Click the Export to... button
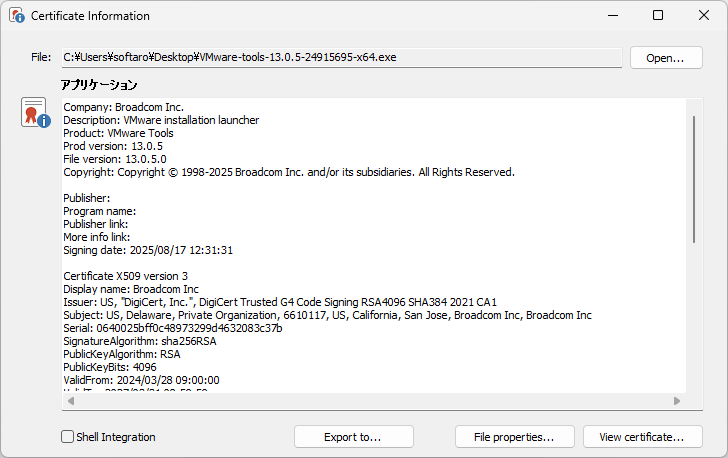Image resolution: width=728 pixels, height=458 pixels. point(353,437)
